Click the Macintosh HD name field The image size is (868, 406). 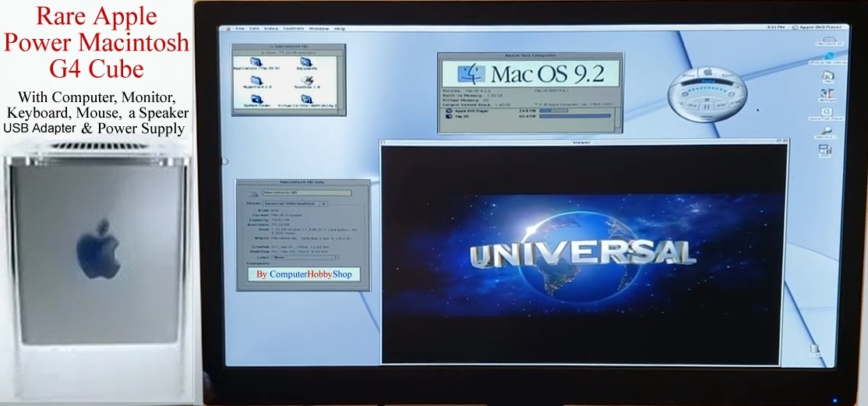click(307, 192)
